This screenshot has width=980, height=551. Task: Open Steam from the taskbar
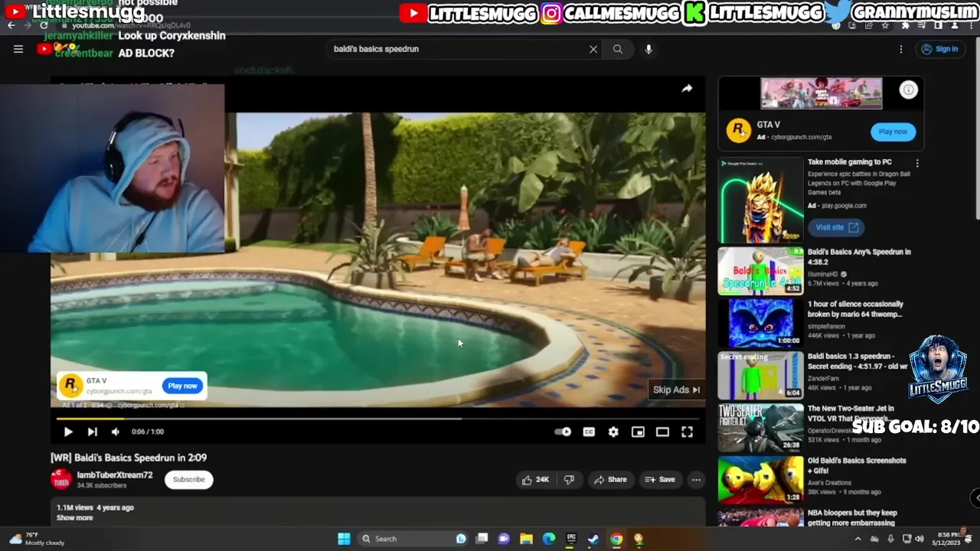click(593, 539)
